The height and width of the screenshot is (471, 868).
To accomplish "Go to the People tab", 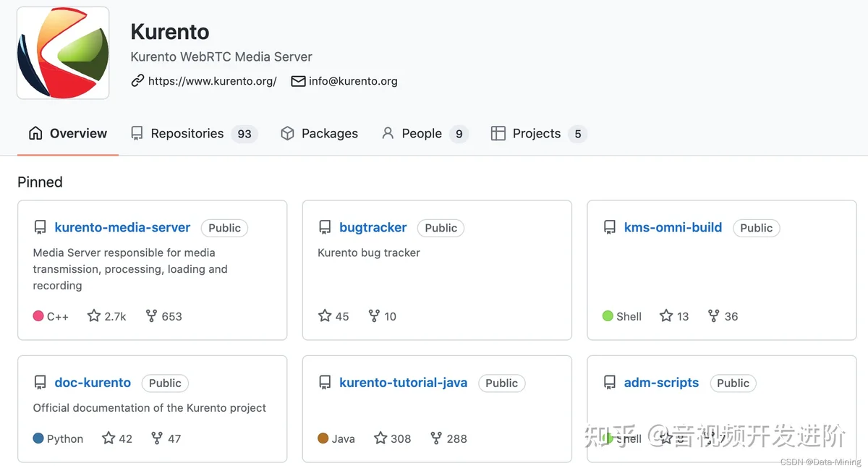I will pyautogui.click(x=425, y=133).
